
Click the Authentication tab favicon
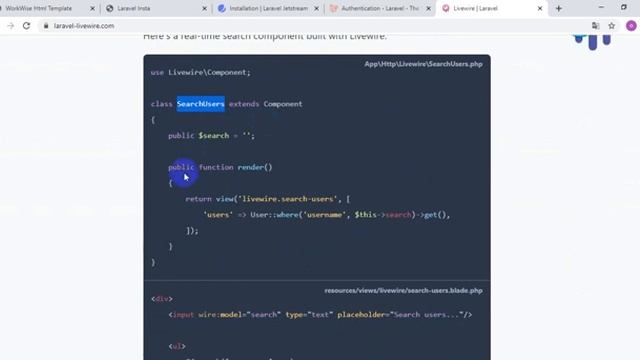333,8
